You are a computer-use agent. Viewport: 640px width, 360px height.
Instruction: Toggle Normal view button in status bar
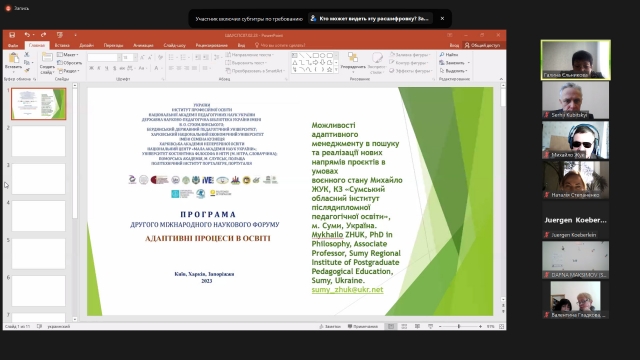coord(391,326)
